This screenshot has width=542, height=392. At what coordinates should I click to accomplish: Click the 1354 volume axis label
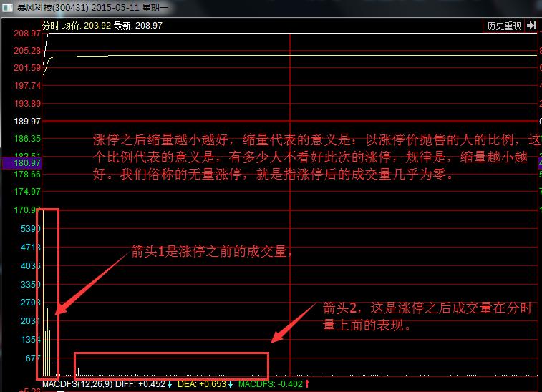click(30, 340)
